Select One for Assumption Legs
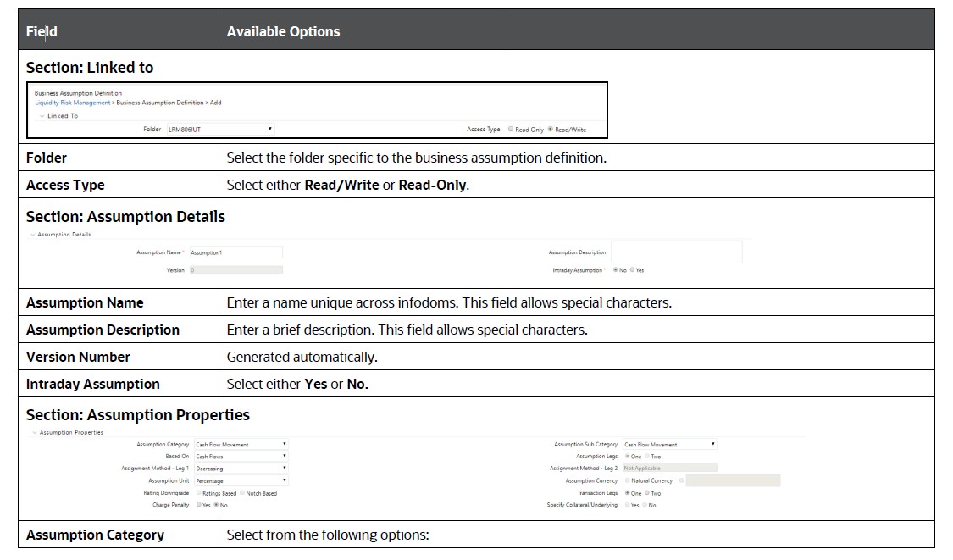 point(627,456)
